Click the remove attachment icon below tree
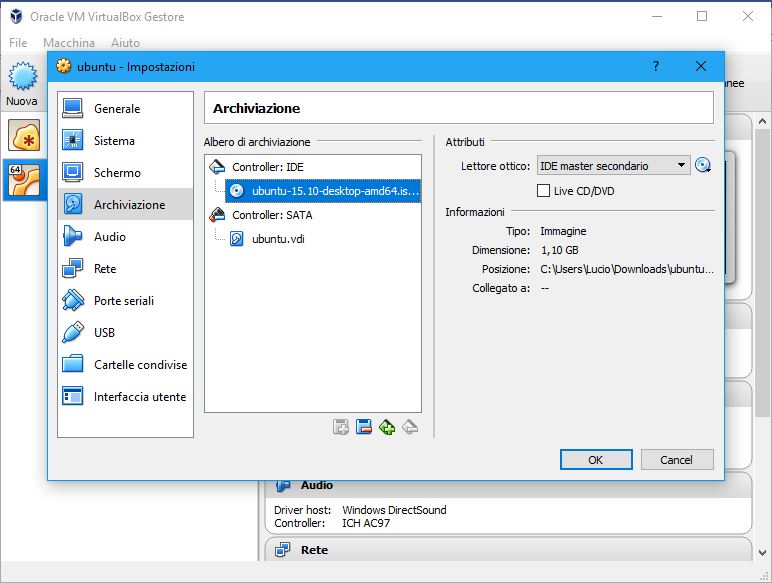 click(x=410, y=427)
